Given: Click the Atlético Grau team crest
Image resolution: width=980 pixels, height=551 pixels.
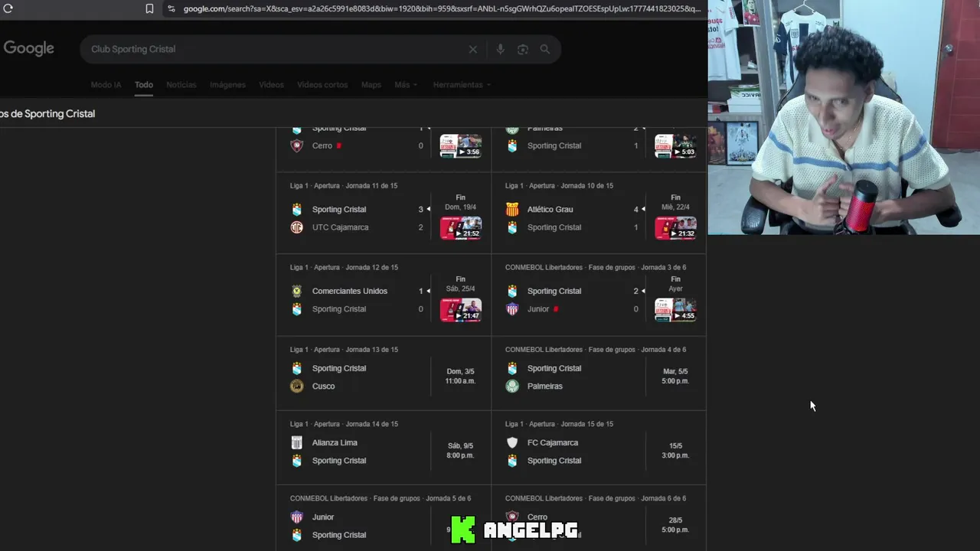Looking at the screenshot, I should click(x=512, y=209).
